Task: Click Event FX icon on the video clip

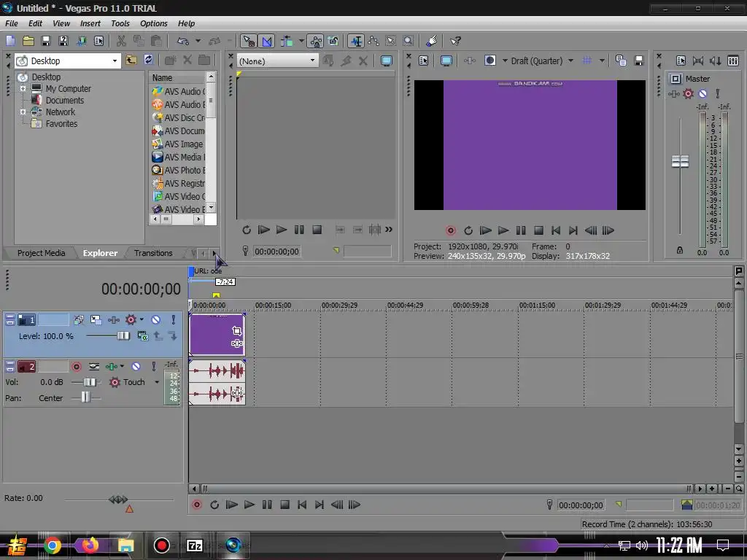Action: [237, 343]
